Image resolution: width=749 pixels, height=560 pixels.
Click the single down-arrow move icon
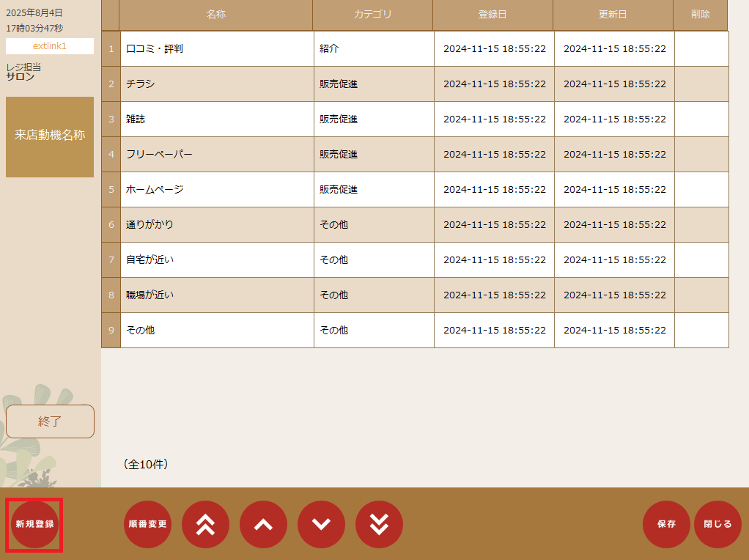(321, 525)
